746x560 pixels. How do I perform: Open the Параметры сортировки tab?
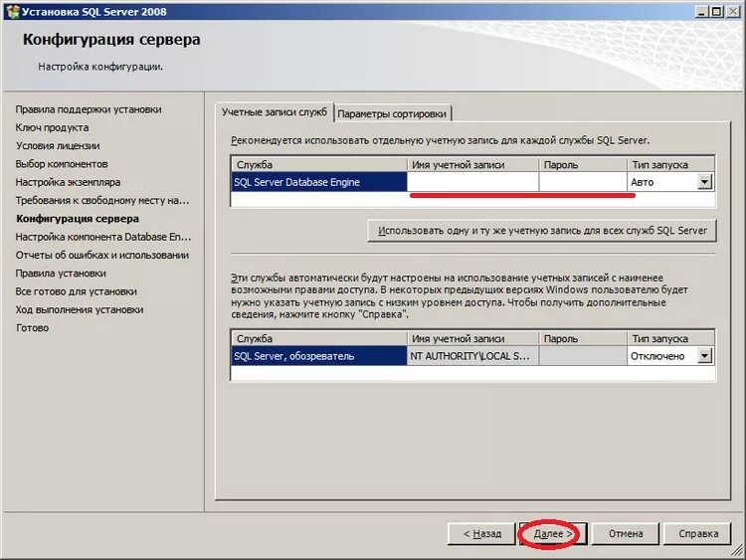(392, 113)
